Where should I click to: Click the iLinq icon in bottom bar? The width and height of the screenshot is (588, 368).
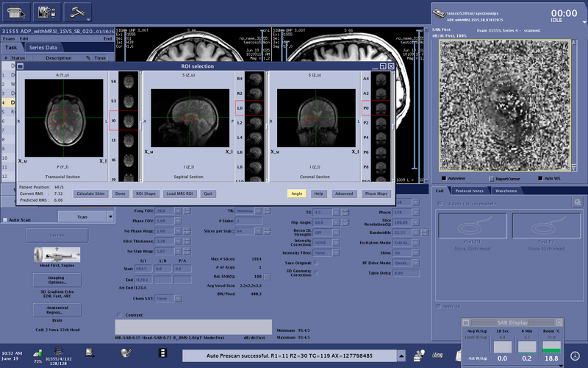click(x=437, y=355)
